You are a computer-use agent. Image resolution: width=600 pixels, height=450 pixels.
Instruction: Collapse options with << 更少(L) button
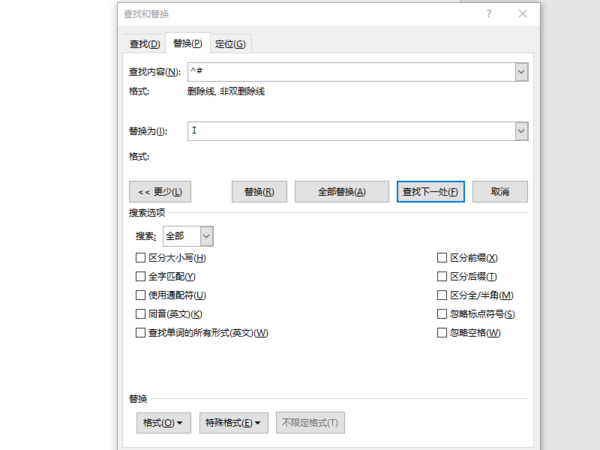tap(160, 192)
